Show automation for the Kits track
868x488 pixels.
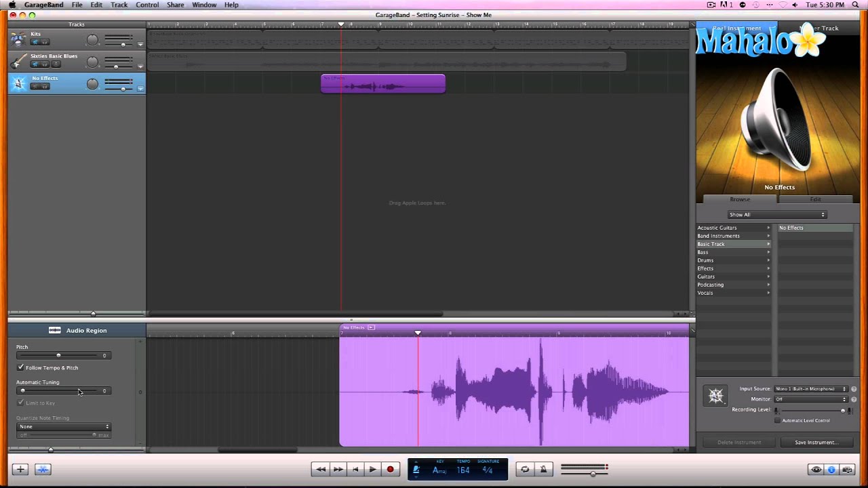[140, 45]
